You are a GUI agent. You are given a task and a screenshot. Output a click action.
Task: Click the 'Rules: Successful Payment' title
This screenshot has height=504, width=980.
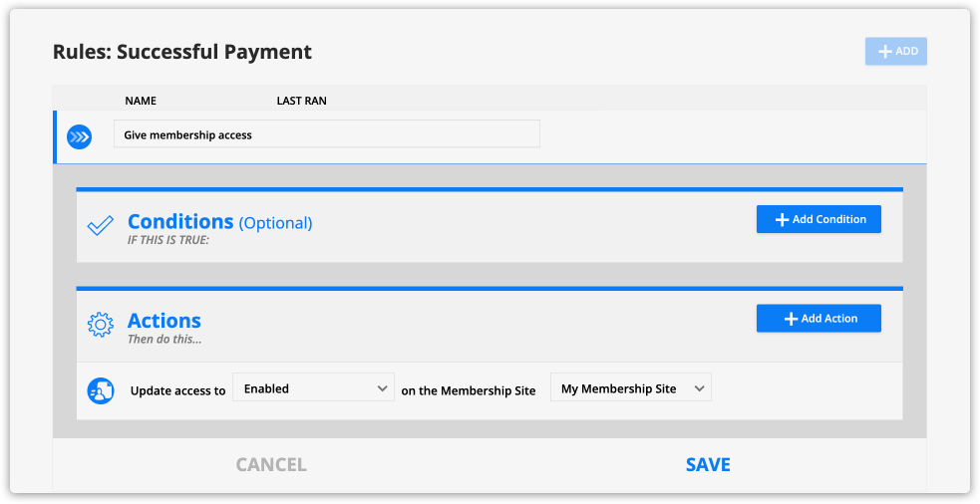tap(182, 52)
